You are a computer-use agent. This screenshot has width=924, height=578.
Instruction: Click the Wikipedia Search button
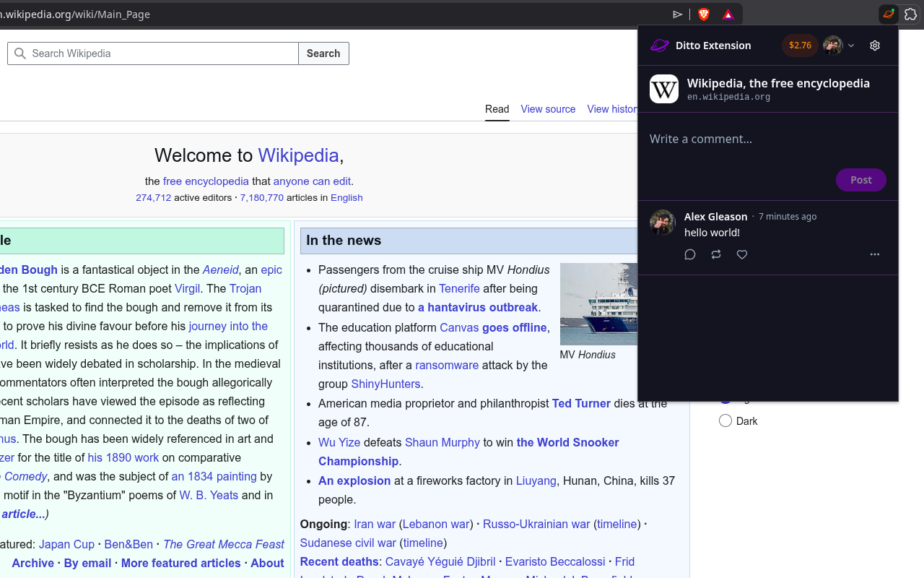pyautogui.click(x=323, y=53)
